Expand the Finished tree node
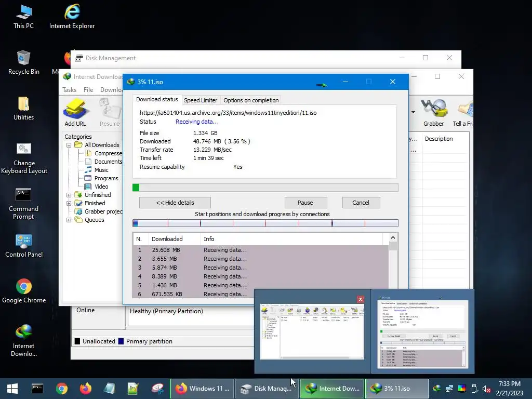 69,203
